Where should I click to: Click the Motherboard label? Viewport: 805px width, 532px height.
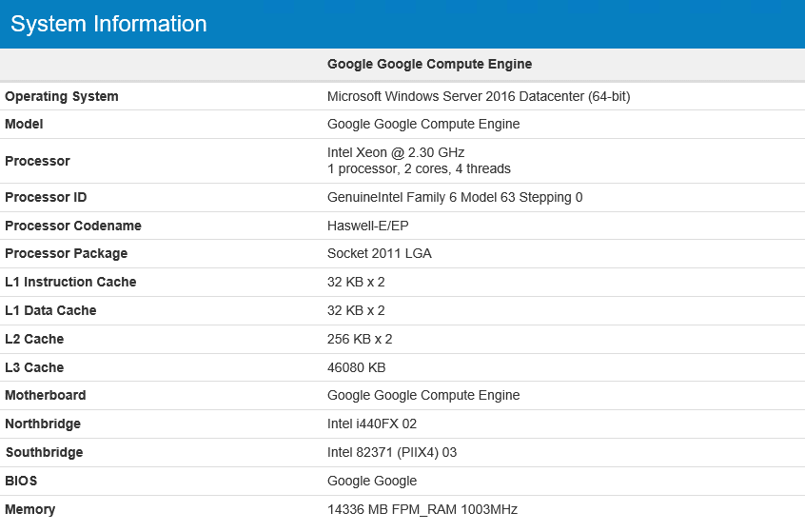pyautogui.click(x=45, y=395)
